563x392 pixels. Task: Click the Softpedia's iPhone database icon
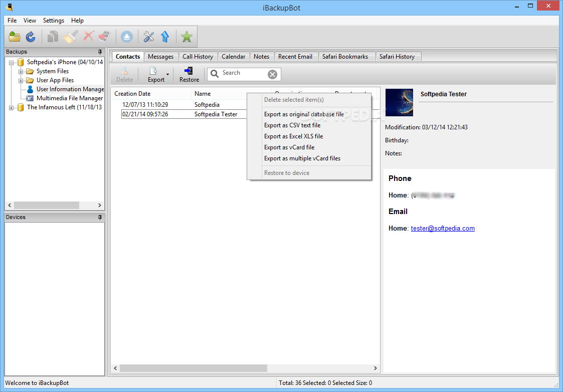click(21, 63)
